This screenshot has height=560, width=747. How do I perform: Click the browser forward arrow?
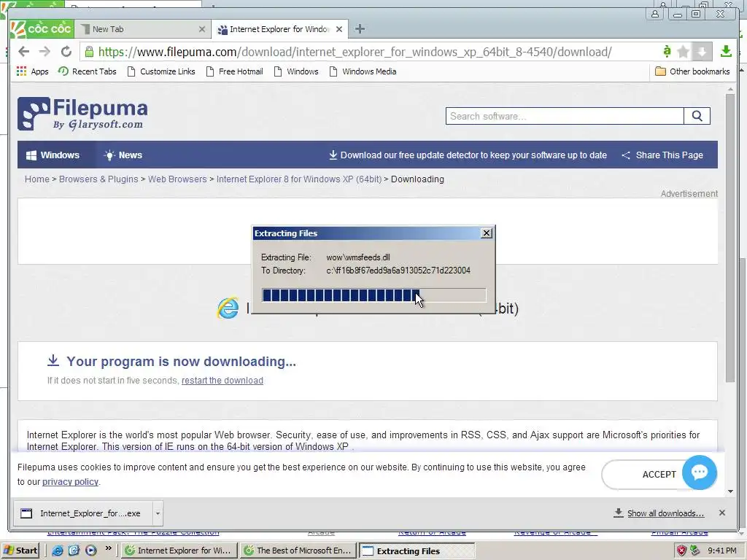tap(44, 52)
